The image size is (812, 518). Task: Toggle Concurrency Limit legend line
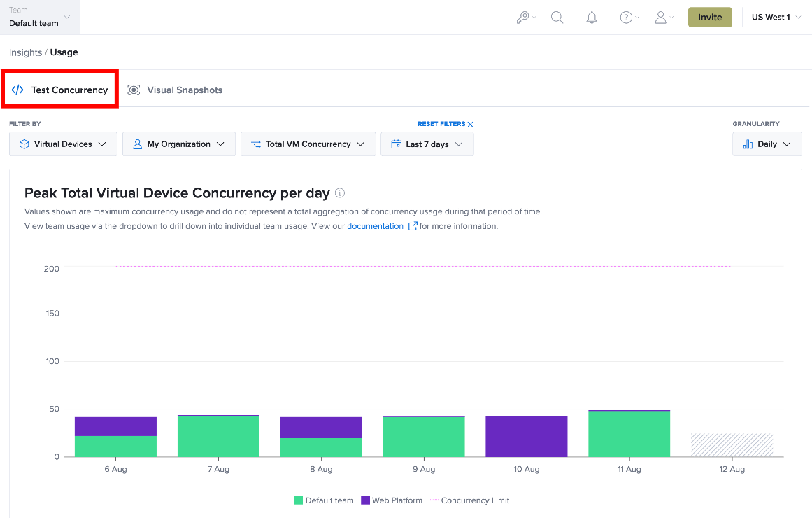point(470,500)
